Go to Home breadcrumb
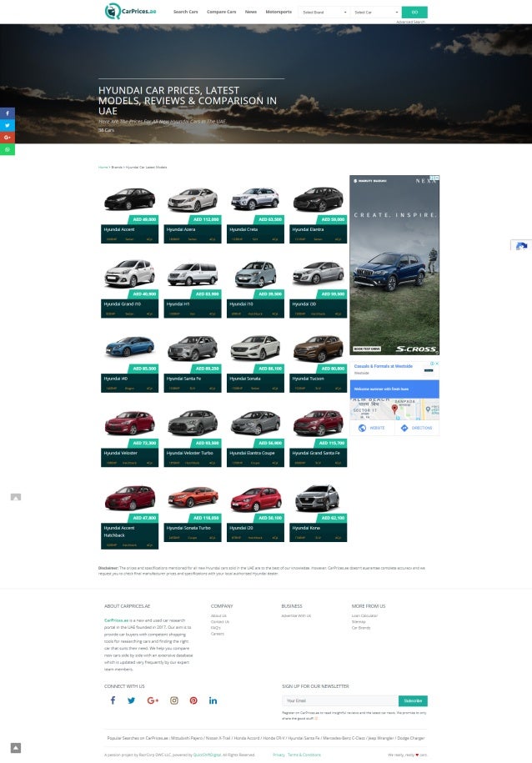Viewport: 532px width, 763px height. tap(103, 167)
